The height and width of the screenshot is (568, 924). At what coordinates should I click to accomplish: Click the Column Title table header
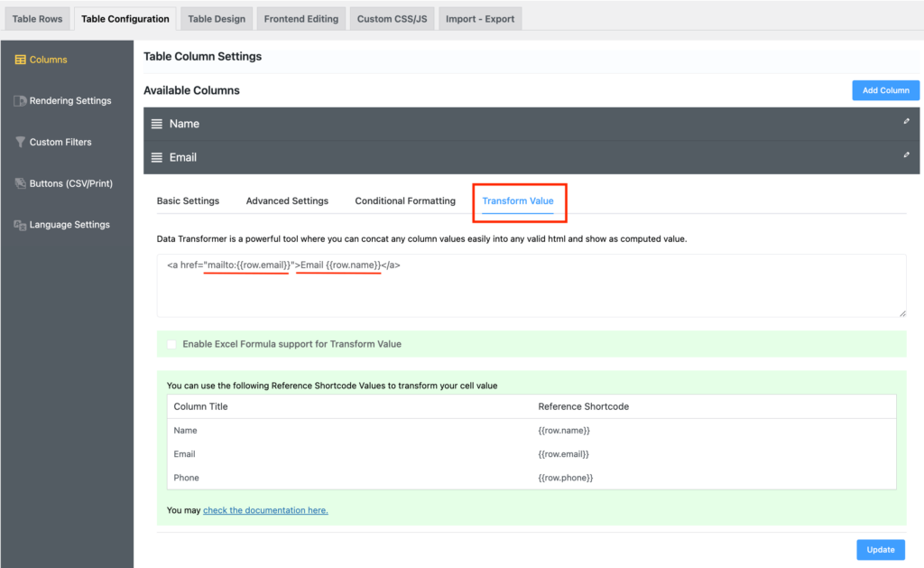pyautogui.click(x=200, y=406)
